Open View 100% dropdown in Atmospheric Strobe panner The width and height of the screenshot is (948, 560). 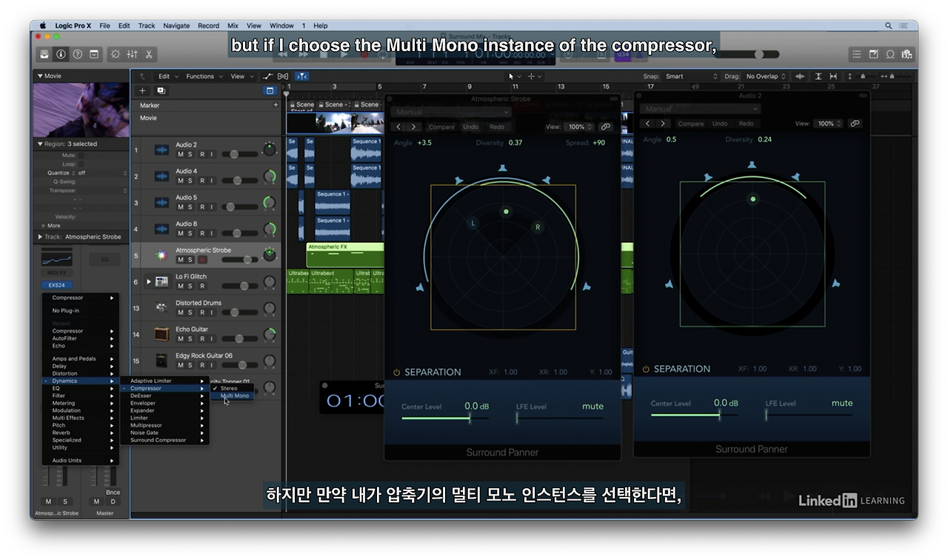click(x=579, y=127)
